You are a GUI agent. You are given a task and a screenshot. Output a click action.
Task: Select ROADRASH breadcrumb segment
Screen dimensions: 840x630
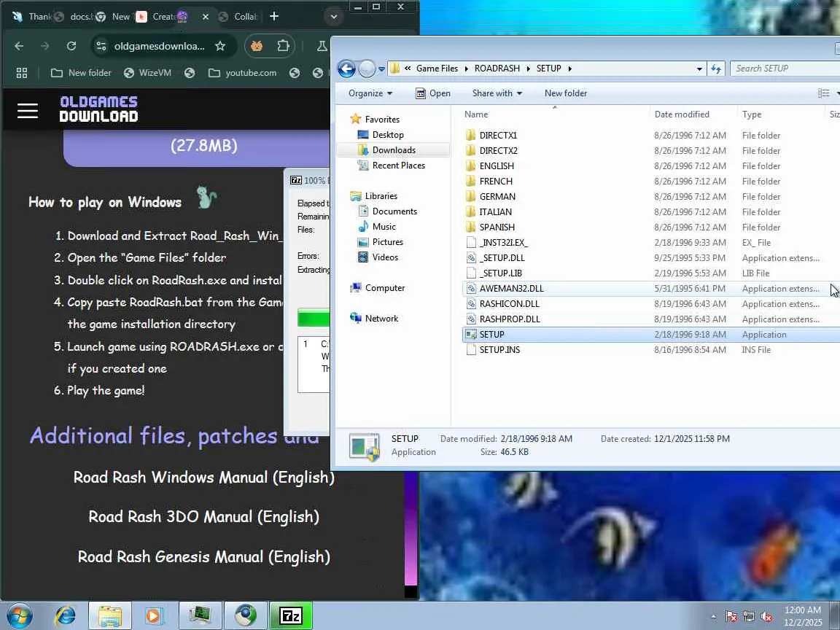tap(497, 69)
